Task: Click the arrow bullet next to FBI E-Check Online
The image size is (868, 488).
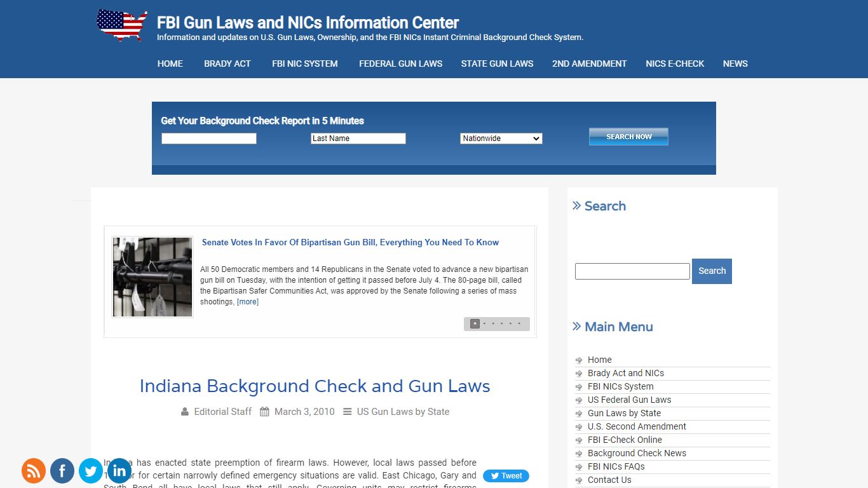Action: point(579,440)
